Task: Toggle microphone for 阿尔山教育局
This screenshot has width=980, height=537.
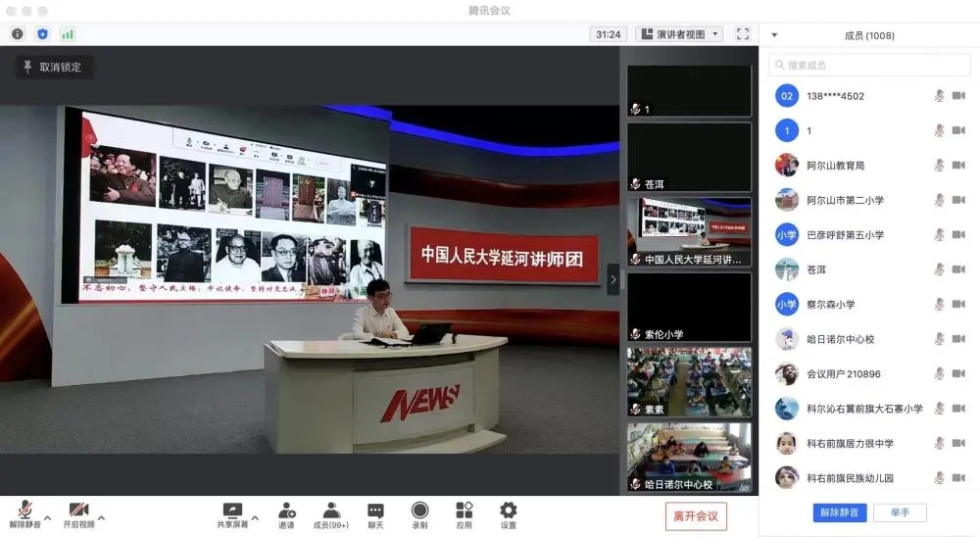Action: (939, 165)
